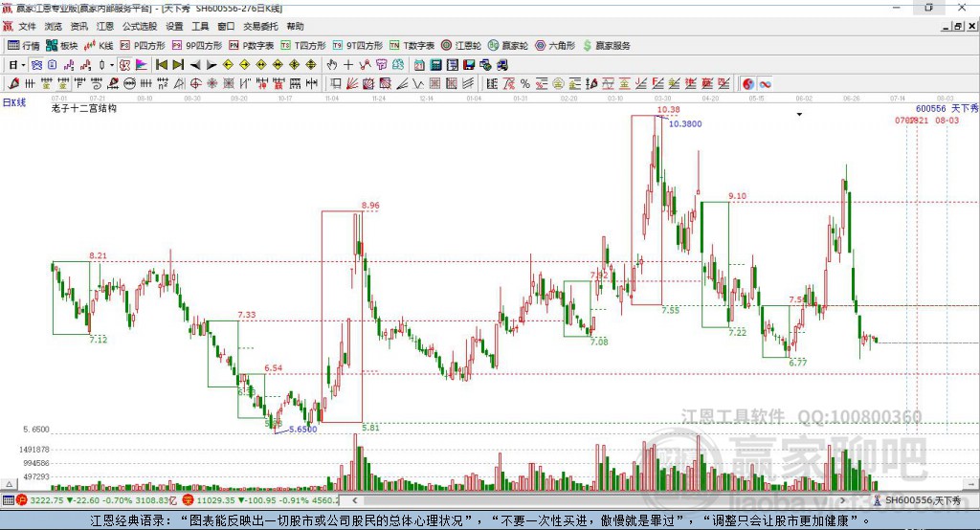Open the 帮助 menu
The image size is (980, 530).
[295, 26]
